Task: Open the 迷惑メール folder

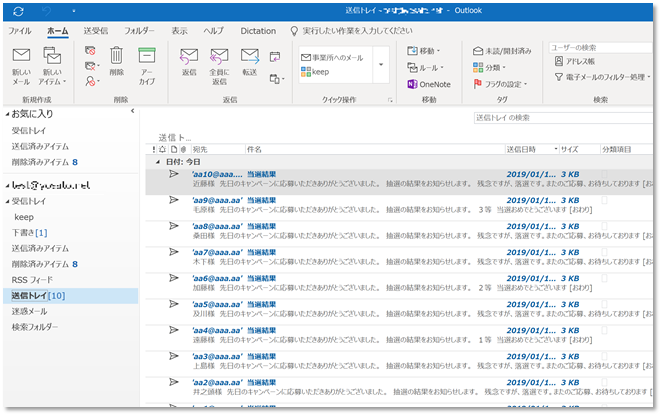Action: coord(29,312)
